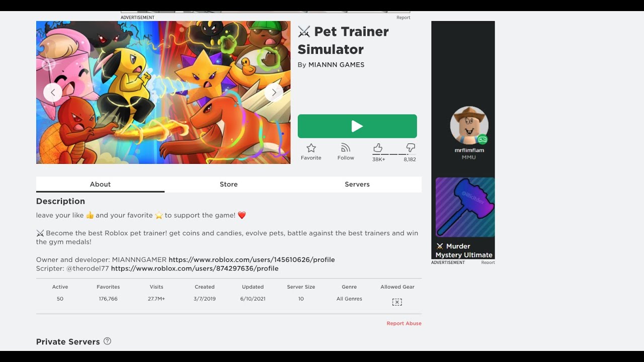Click the Report Abuse link
The image size is (644, 362).
click(x=404, y=323)
